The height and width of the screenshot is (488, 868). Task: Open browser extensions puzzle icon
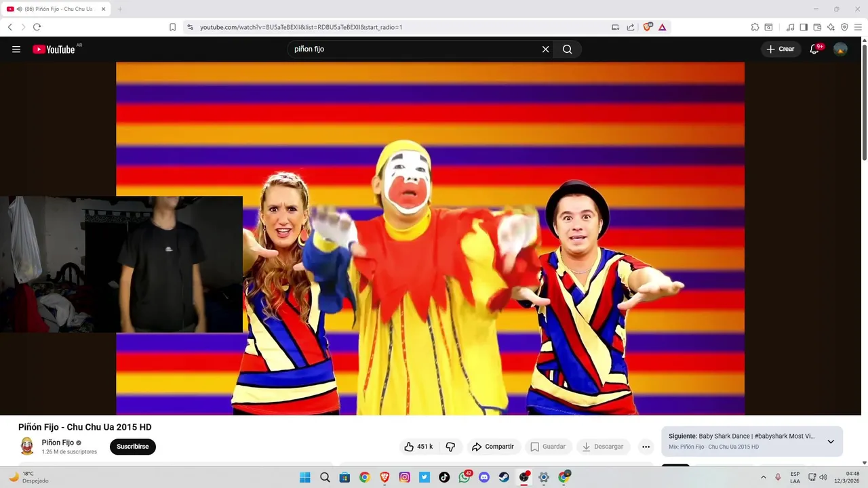pos(755,27)
